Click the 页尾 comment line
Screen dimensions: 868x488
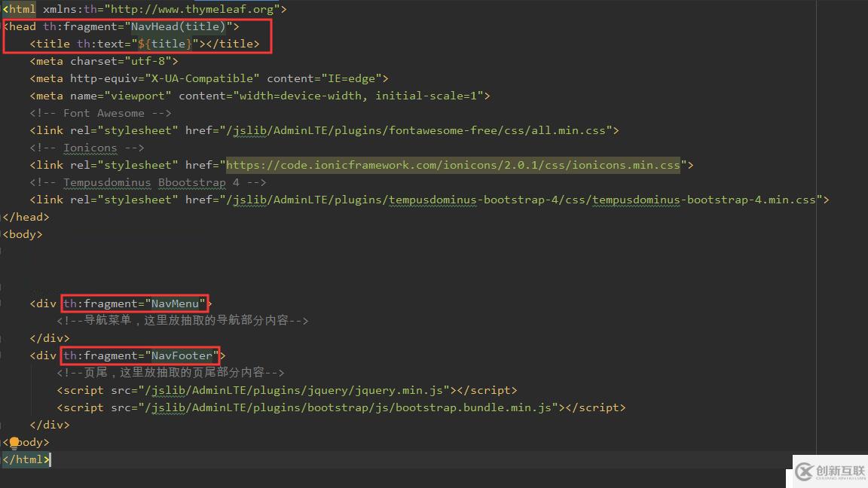coord(170,372)
